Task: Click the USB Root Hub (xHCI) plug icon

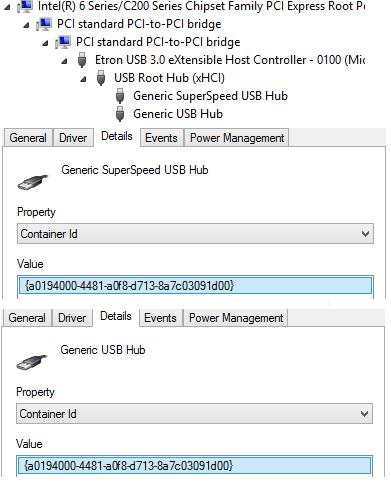Action: (x=101, y=78)
